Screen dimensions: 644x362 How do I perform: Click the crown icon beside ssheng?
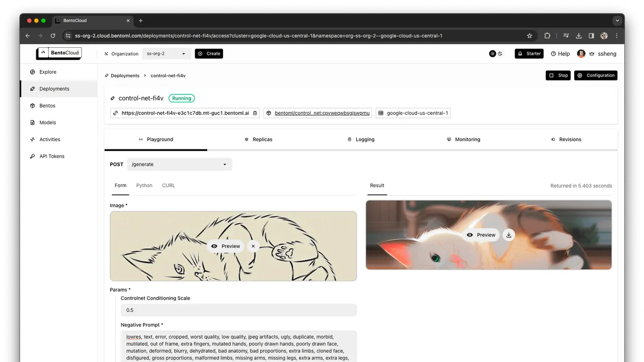[x=592, y=54]
